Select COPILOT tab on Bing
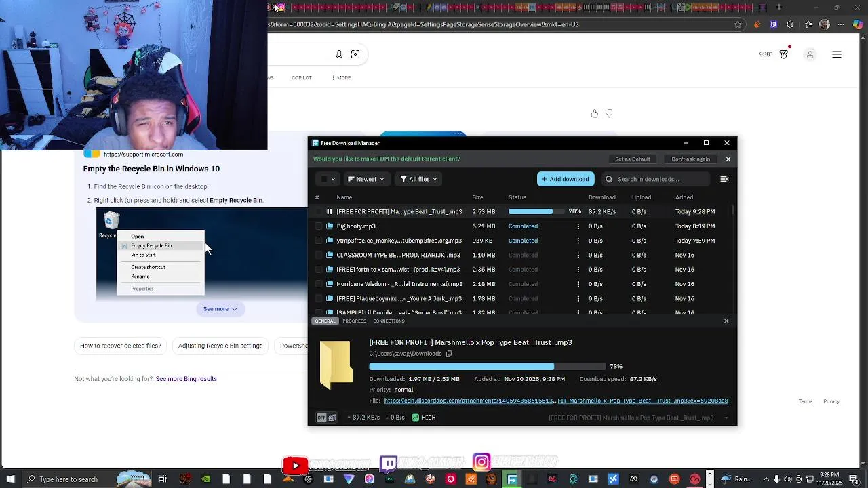Screen dimensions: 868x488 pos(302,78)
